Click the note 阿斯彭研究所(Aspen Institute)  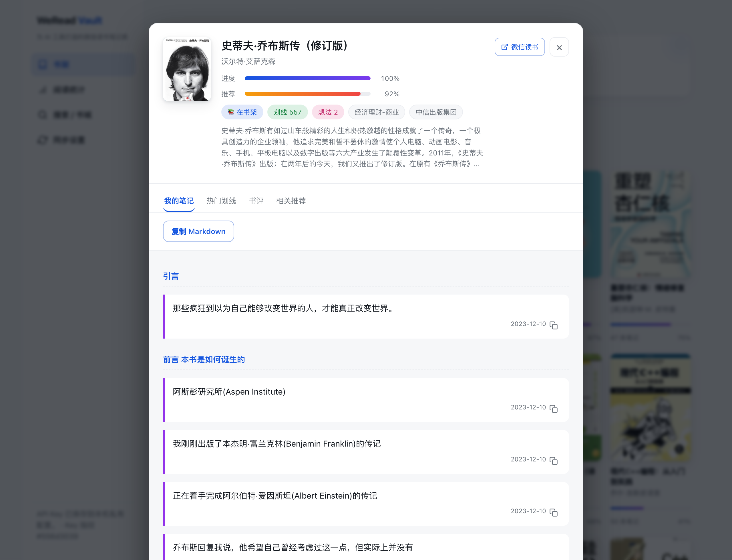click(x=366, y=400)
